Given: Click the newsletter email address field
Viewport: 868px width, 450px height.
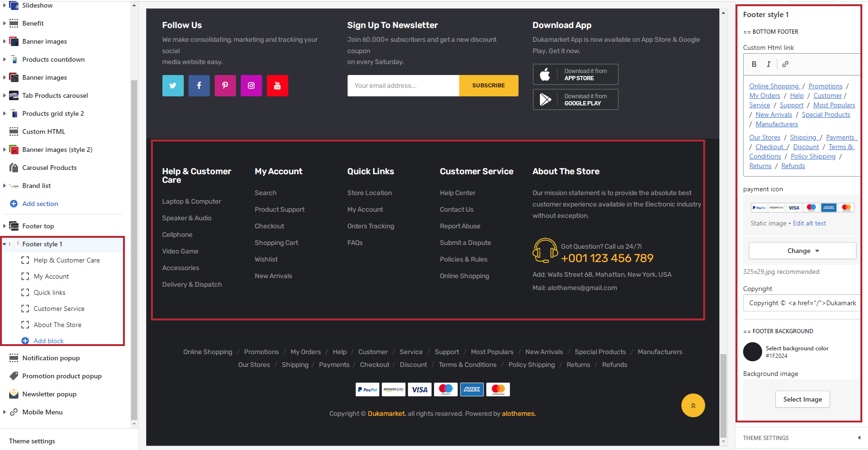Looking at the screenshot, I should coord(403,85).
